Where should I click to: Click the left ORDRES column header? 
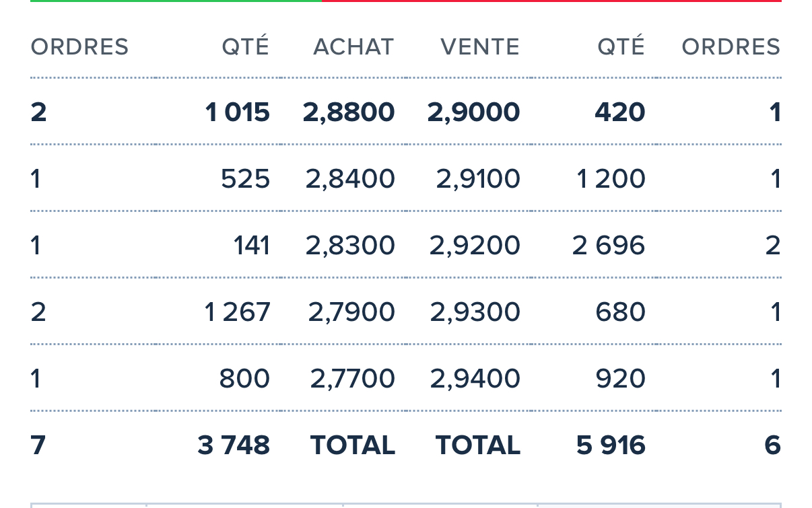tap(79, 47)
